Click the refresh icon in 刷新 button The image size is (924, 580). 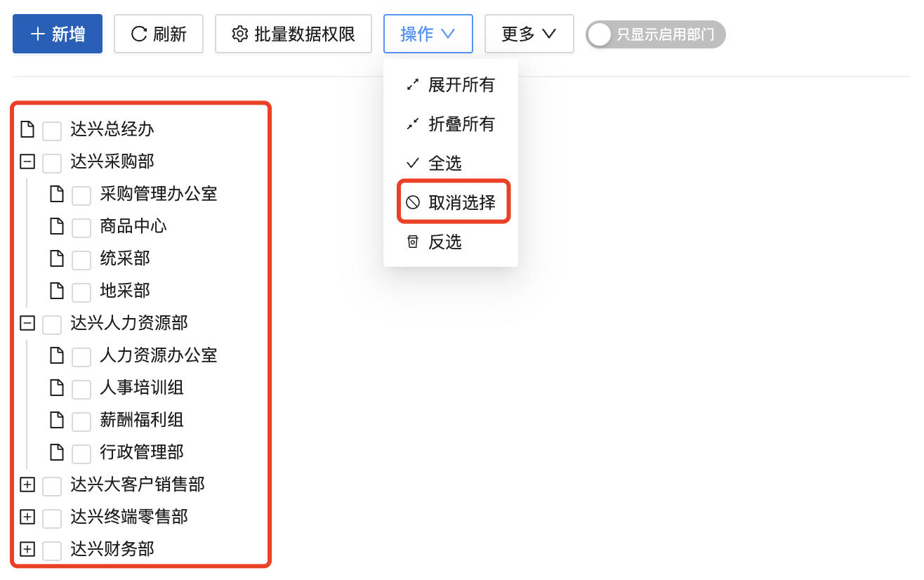pyautogui.click(x=140, y=34)
